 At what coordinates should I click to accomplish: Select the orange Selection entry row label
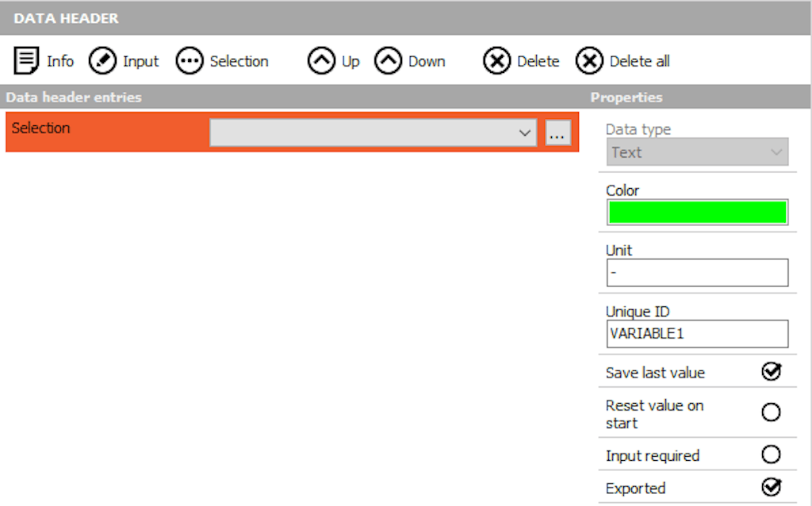point(41,128)
